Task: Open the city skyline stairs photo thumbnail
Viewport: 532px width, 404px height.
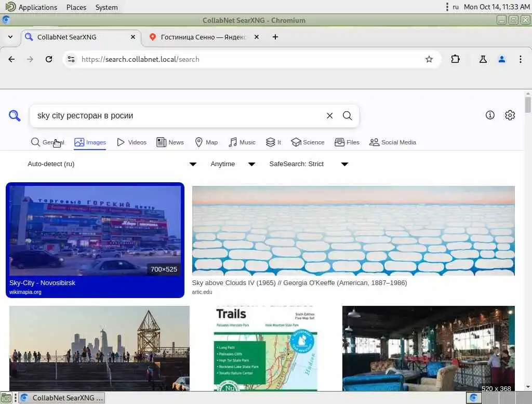Action: click(x=99, y=348)
